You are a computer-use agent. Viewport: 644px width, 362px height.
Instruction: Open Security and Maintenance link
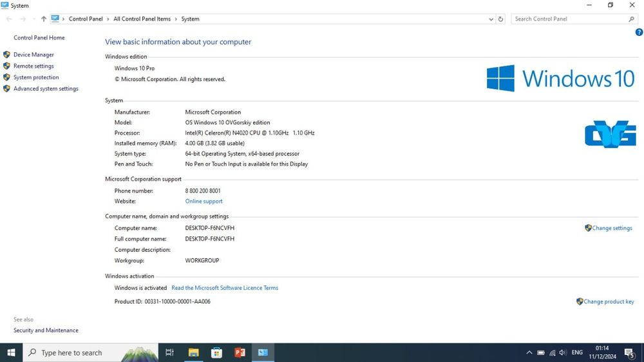pos(46,330)
